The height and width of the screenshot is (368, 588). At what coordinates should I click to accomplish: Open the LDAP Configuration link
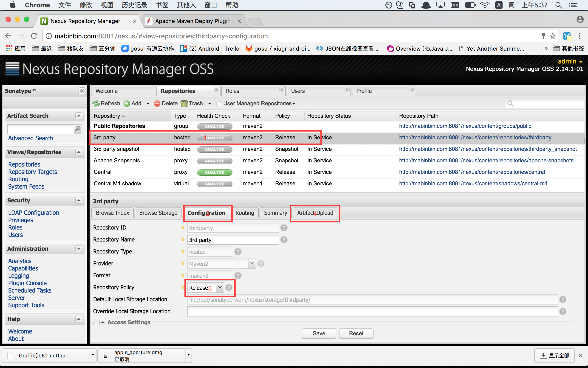(x=34, y=213)
